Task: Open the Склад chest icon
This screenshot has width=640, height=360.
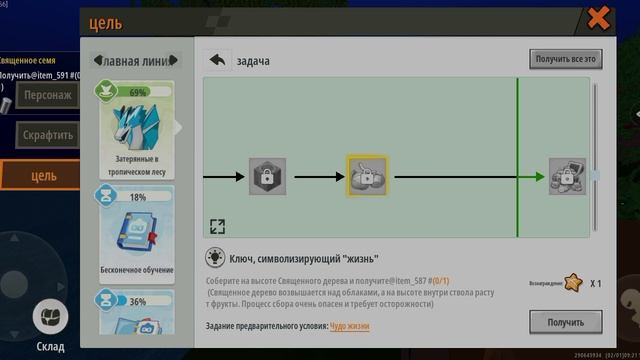Action: 50,316
